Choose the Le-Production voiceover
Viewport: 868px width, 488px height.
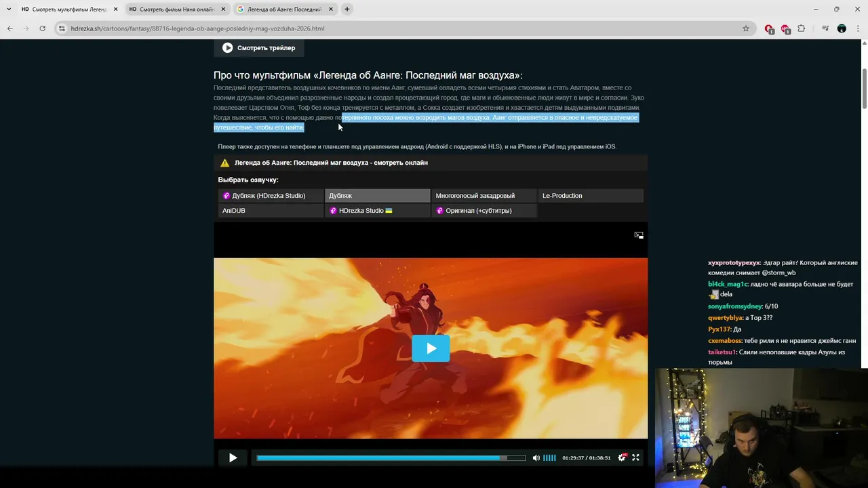click(591, 196)
